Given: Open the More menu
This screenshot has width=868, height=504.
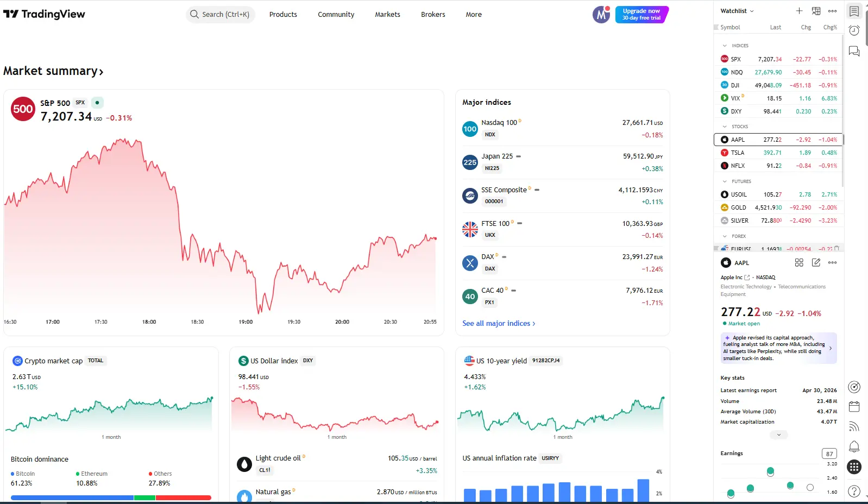Looking at the screenshot, I should [x=474, y=15].
